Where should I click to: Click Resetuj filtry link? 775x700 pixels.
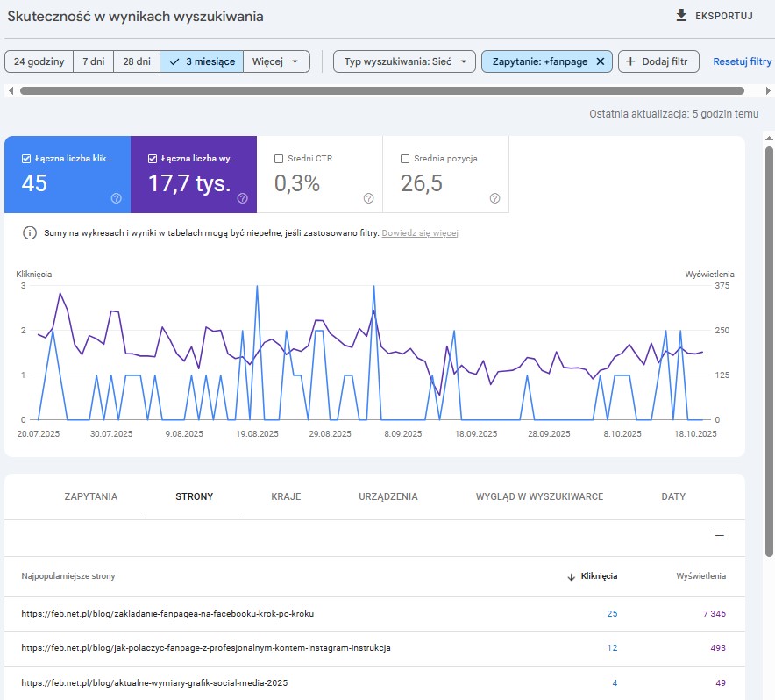(x=742, y=61)
